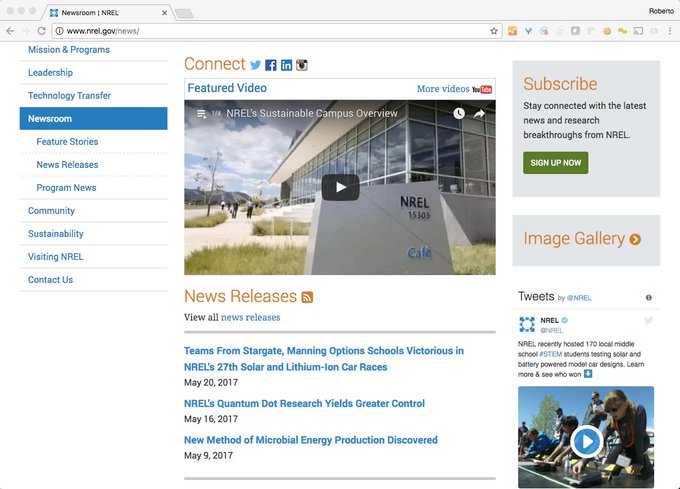Open the video playlist icon
This screenshot has width=680, height=489.
click(x=201, y=114)
